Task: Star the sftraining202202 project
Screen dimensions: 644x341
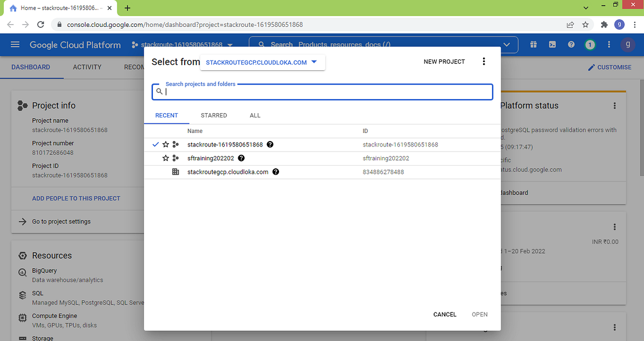Action: 166,158
